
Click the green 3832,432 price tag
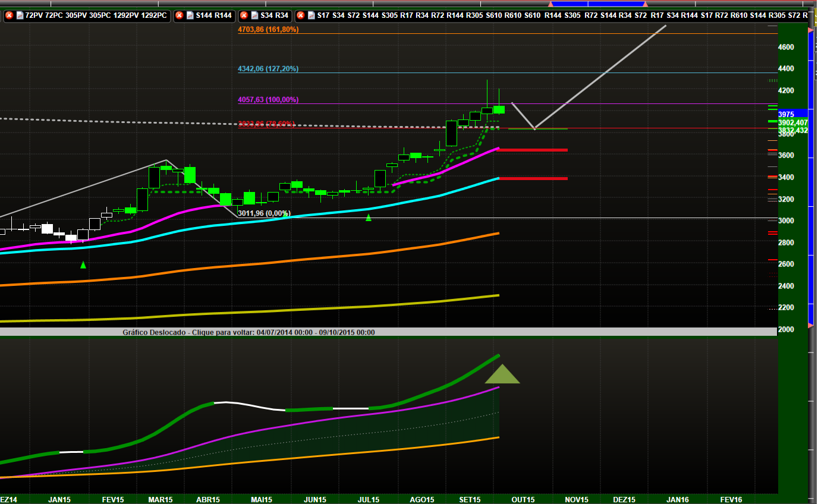(x=792, y=130)
